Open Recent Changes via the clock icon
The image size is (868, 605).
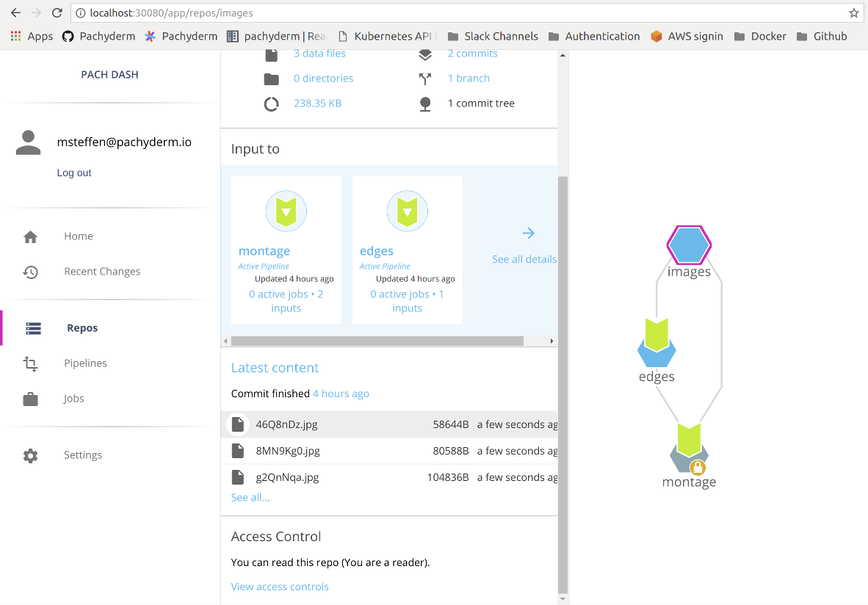(30, 272)
